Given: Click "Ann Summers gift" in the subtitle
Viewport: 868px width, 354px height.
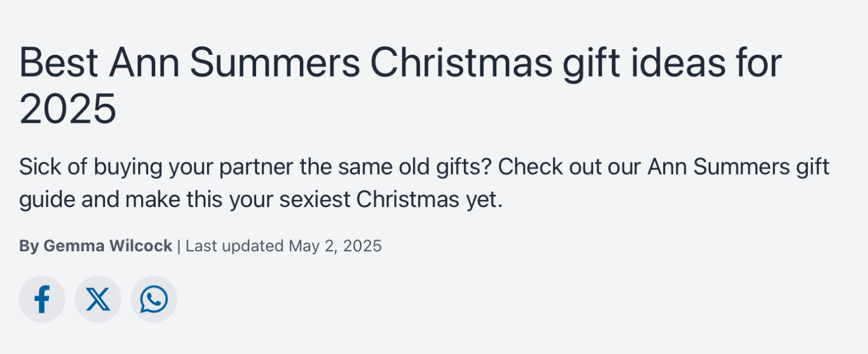Looking at the screenshot, I should click(738, 167).
